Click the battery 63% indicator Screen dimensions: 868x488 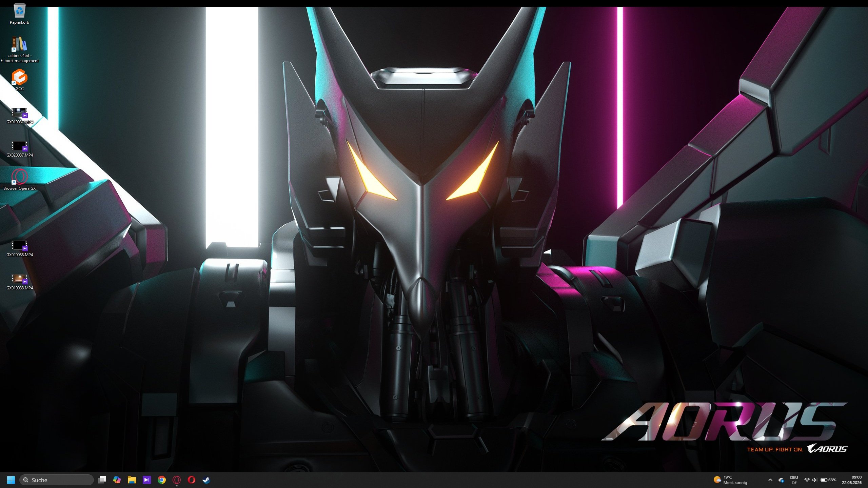pos(828,480)
